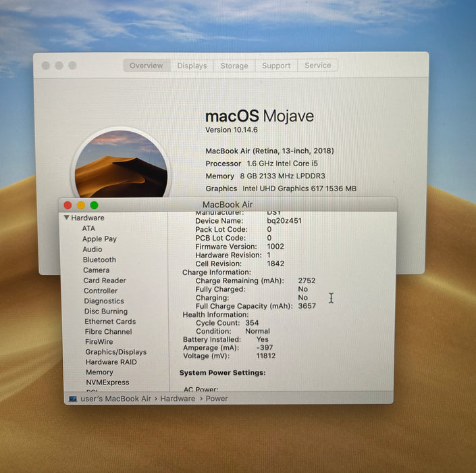
Task: Click the Hardware Revision row
Action: [x=233, y=255]
